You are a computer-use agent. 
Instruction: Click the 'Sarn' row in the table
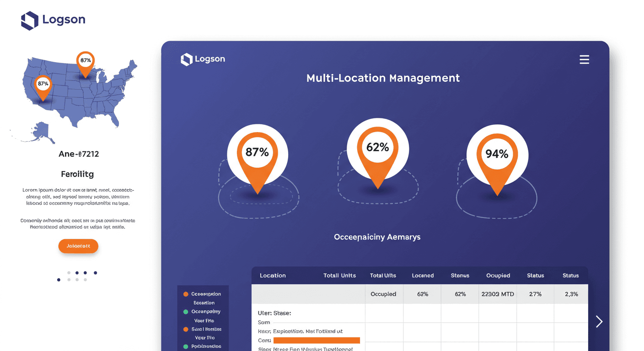pyautogui.click(x=264, y=323)
